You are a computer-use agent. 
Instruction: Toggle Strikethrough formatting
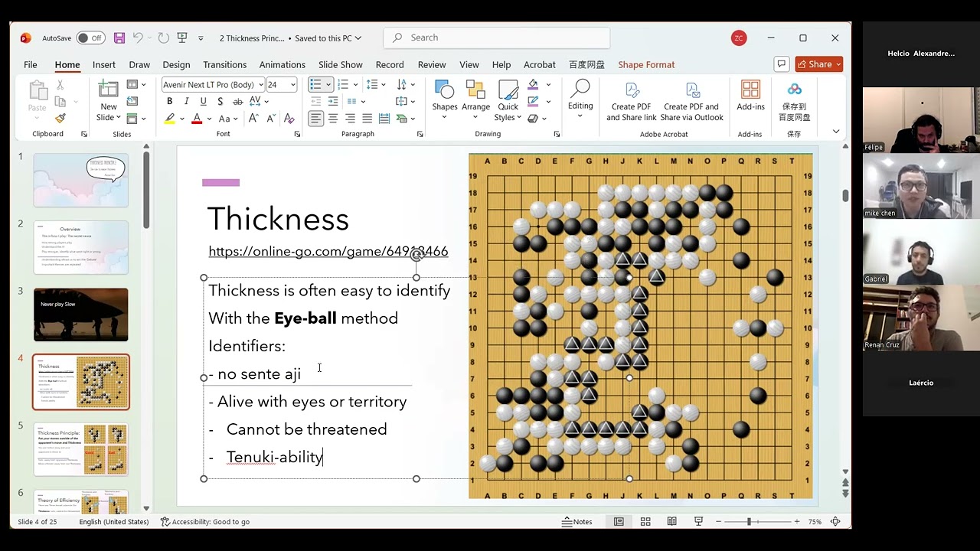pyautogui.click(x=237, y=101)
